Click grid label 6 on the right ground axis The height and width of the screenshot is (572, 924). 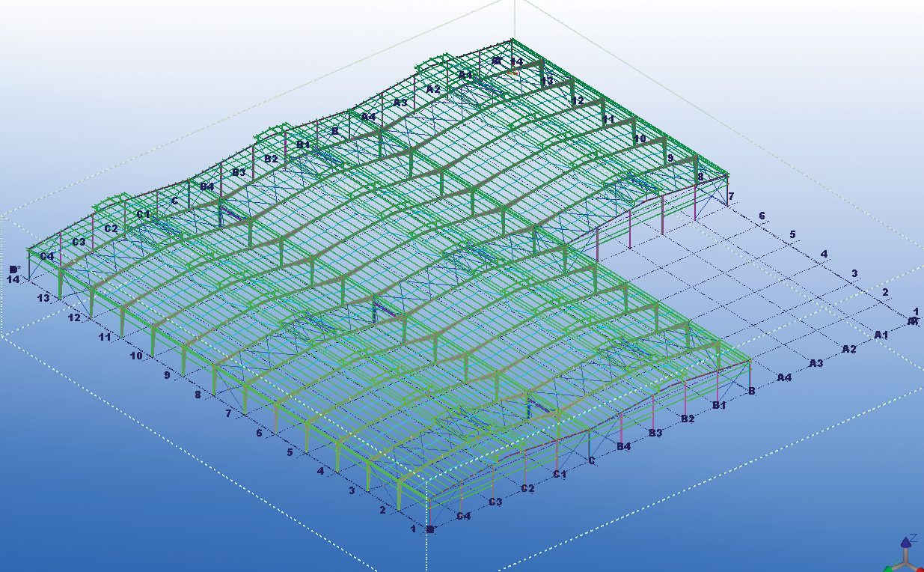762,216
